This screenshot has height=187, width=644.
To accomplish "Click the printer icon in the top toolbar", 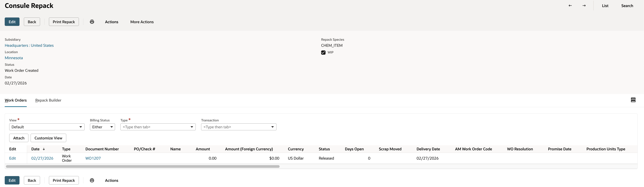I will click(92, 22).
